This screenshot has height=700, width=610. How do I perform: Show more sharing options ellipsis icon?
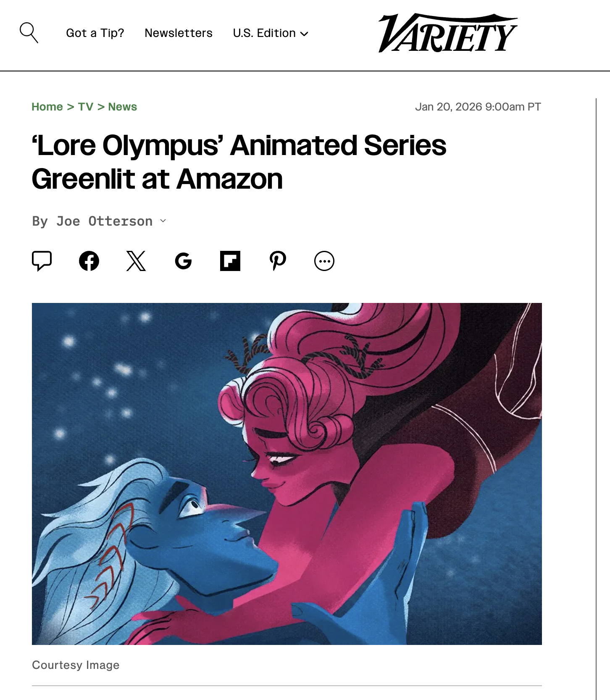click(324, 261)
